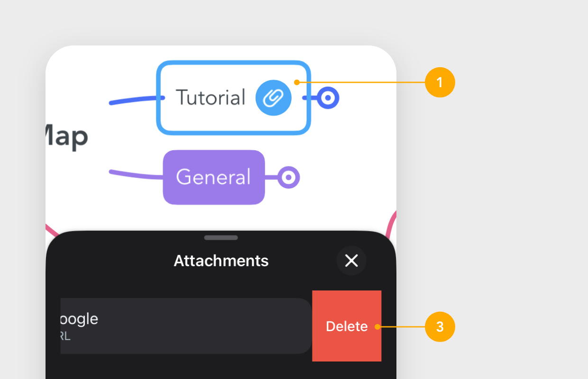
Task: Grab the sheet handle above Attachments
Action: (221, 237)
